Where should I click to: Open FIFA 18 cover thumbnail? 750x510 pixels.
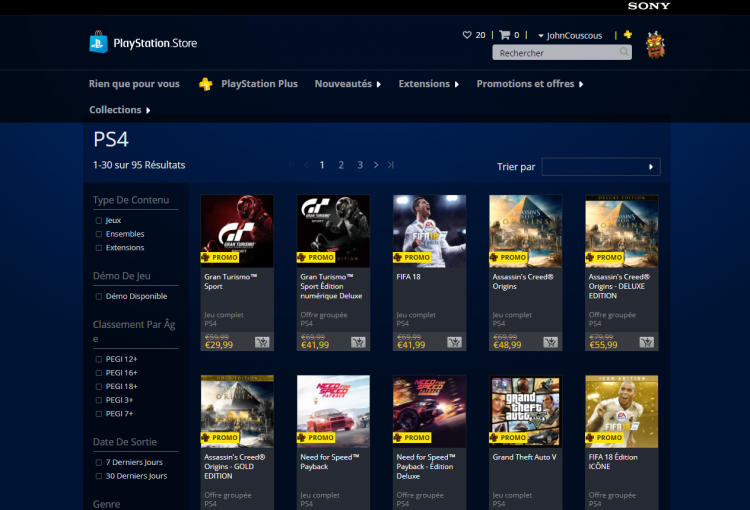coord(430,231)
